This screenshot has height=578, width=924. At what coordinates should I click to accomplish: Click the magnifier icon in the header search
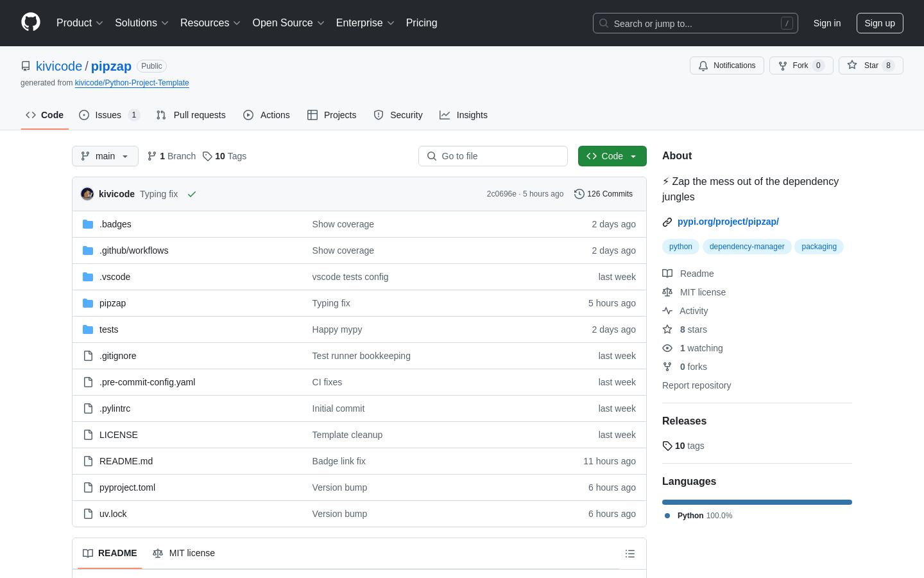pos(604,23)
